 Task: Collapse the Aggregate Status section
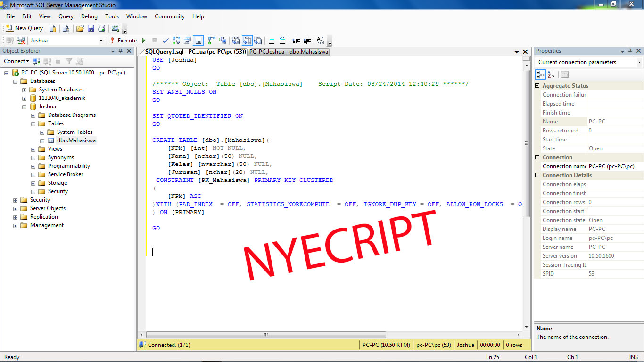click(x=537, y=85)
